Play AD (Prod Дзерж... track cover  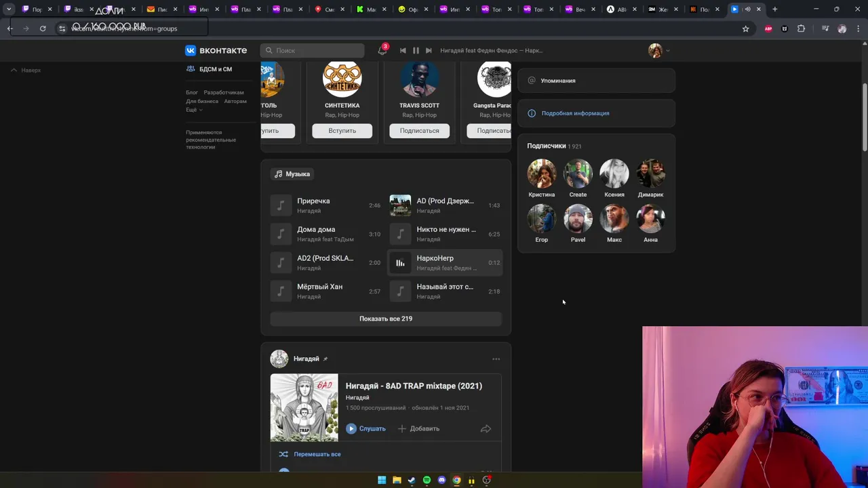pos(400,205)
